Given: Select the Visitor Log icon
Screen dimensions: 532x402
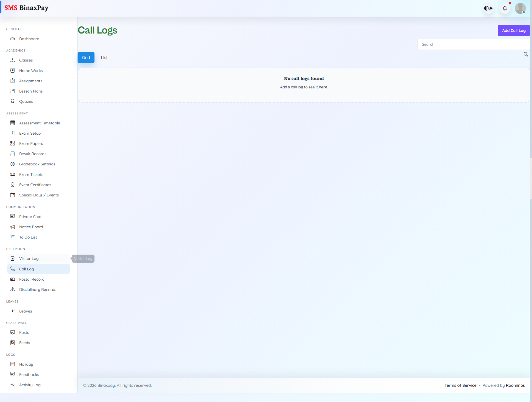Looking at the screenshot, I should coord(13,258).
